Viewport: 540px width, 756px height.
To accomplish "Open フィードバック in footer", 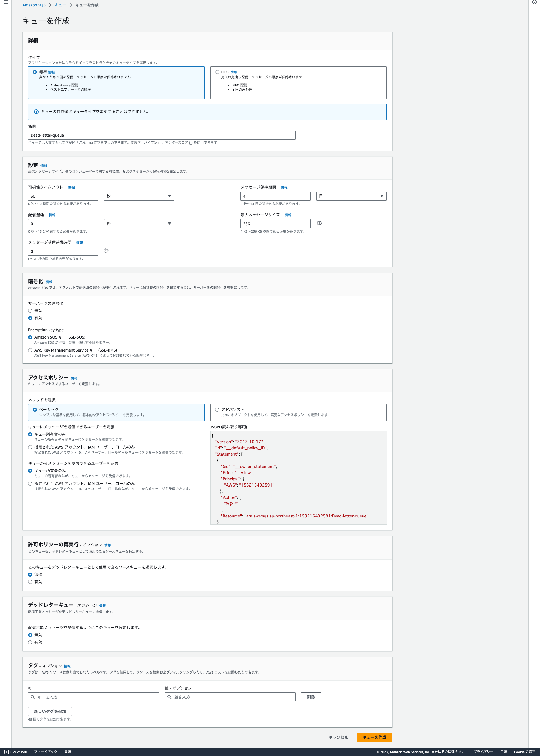I will click(46, 752).
